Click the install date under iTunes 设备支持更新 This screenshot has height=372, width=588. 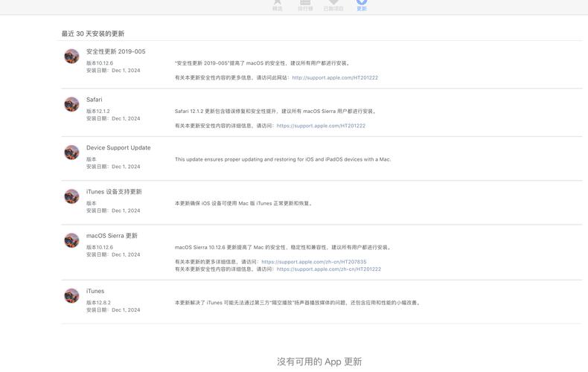(x=113, y=211)
